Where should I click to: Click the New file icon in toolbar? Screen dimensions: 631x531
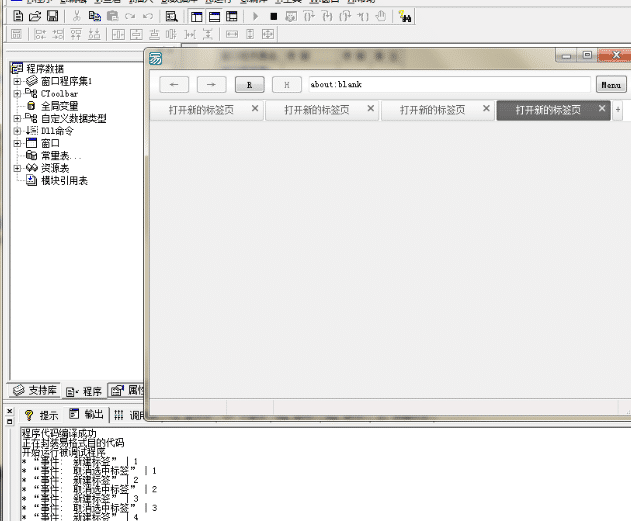(18, 16)
